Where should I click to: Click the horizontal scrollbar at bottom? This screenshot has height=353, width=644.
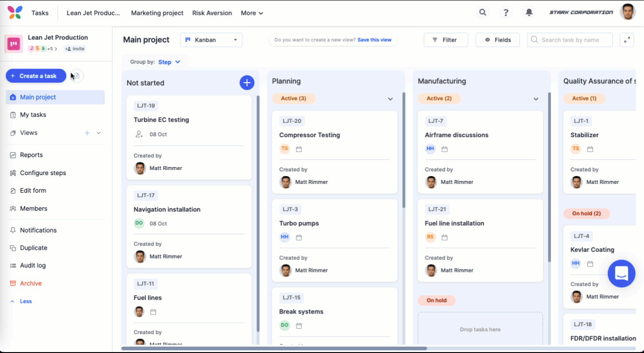[x=274, y=348]
